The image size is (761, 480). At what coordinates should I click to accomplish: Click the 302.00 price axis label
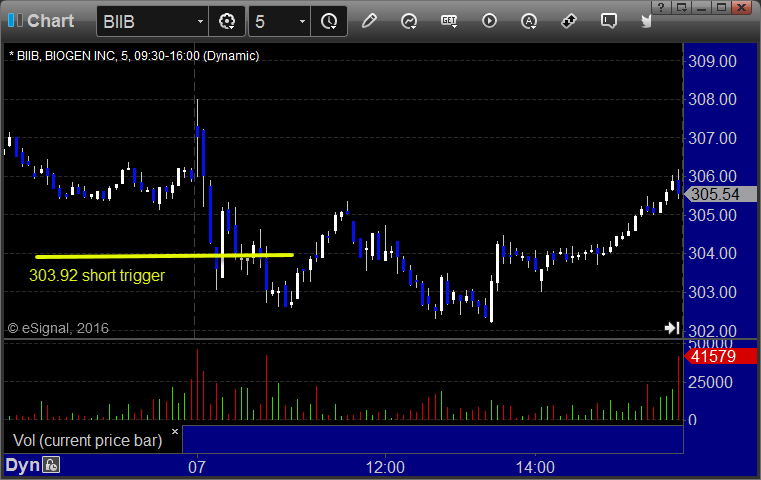712,331
